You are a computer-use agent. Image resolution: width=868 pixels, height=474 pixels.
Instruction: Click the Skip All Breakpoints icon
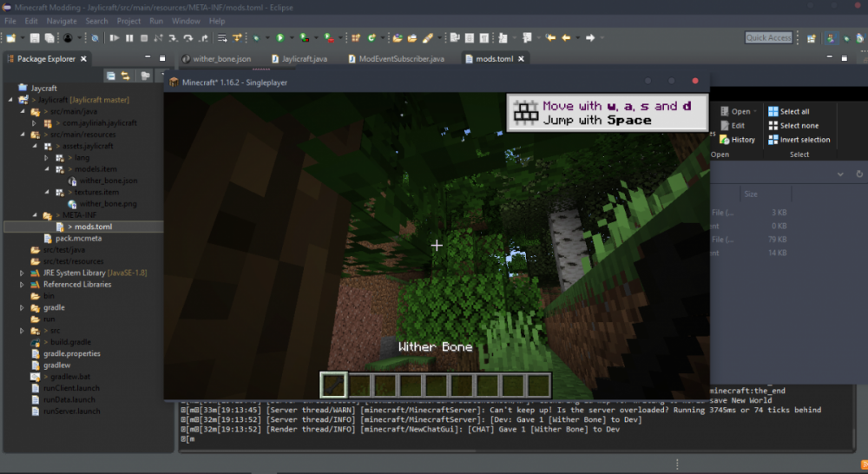coord(95,37)
